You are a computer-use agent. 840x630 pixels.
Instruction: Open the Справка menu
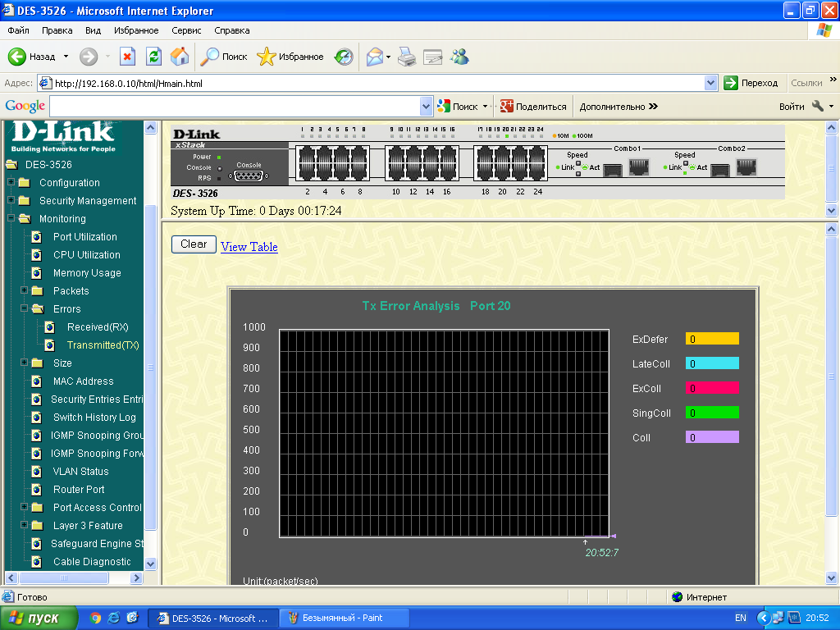pos(232,30)
